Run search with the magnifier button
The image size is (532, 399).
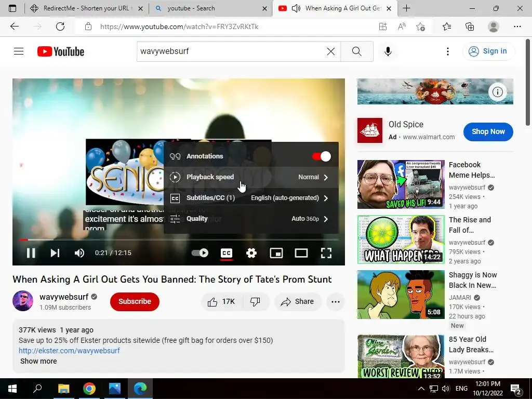click(356, 51)
